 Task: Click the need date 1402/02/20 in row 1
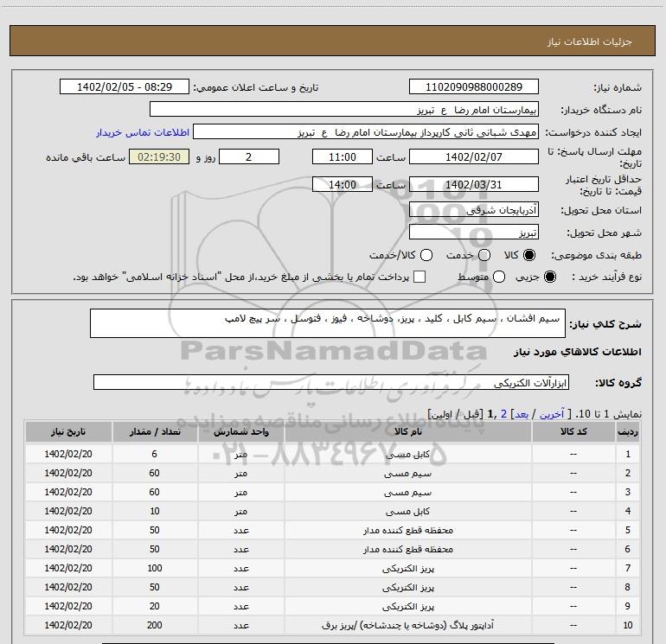(68, 454)
